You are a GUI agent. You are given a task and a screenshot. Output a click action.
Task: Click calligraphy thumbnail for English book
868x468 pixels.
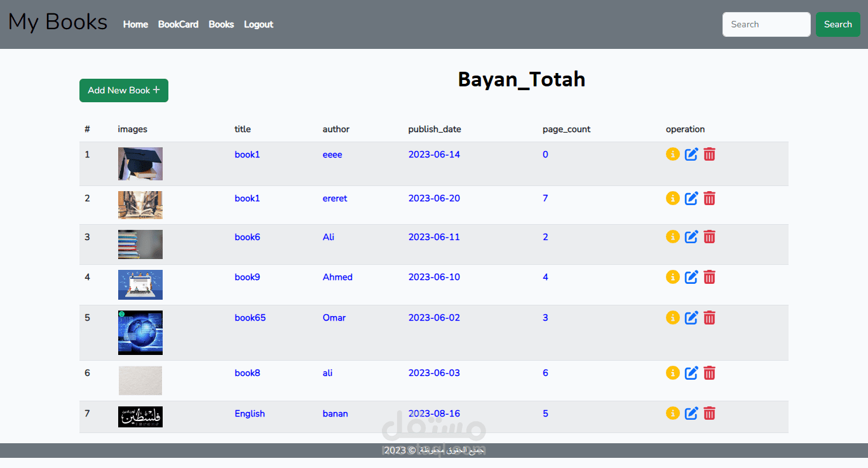click(140, 417)
